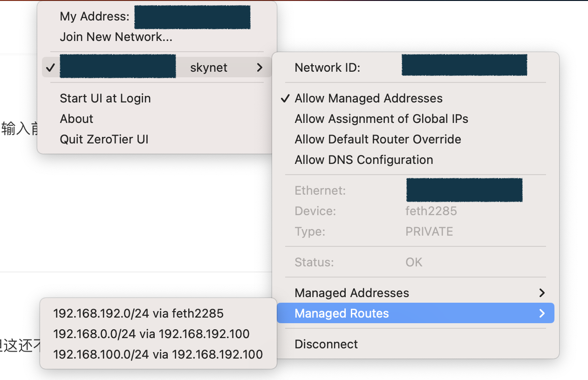
Task: Enable Allow DNS Configuration
Action: (x=364, y=160)
